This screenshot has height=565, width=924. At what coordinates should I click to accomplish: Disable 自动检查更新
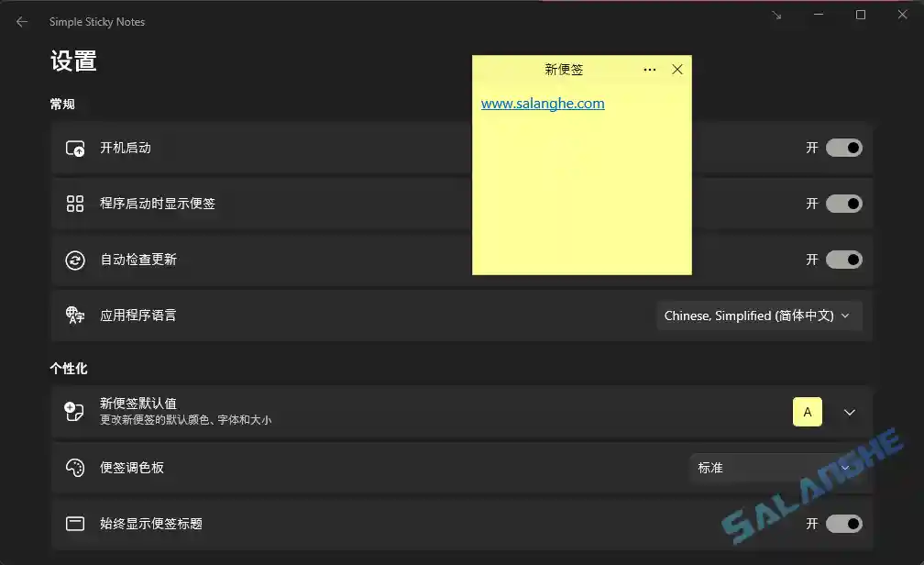coord(843,260)
